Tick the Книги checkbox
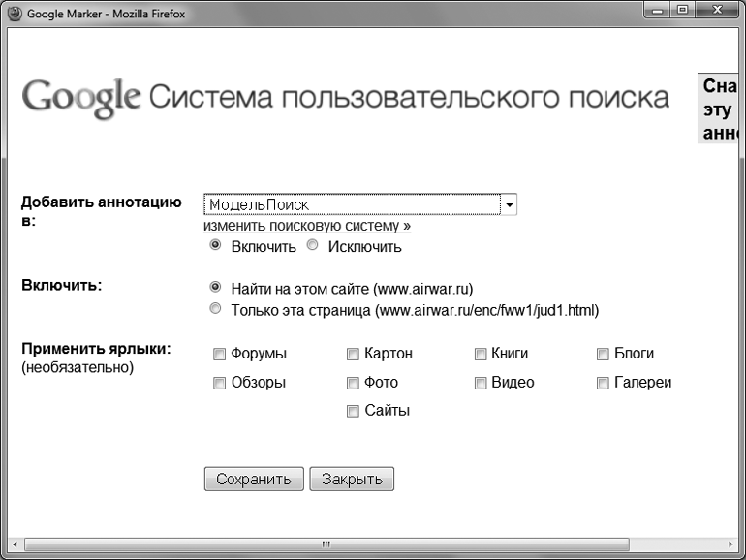The width and height of the screenshot is (746, 560). click(x=481, y=354)
